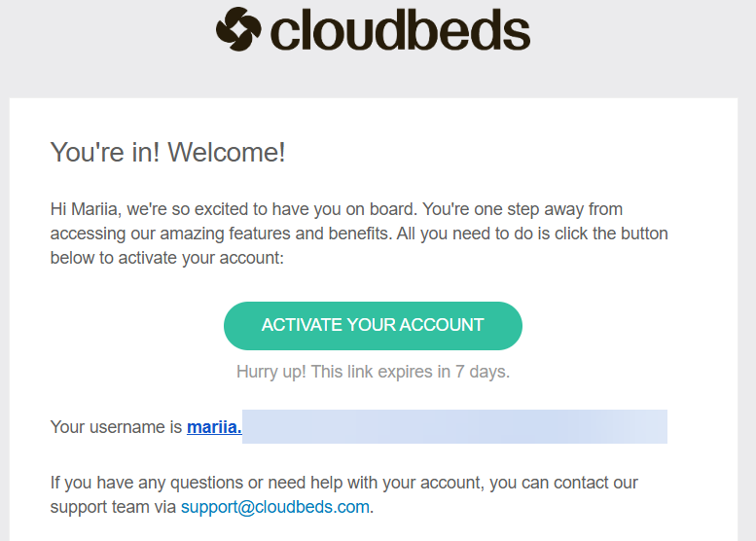Click the cloudbeds pinwheel logo icon

point(238,29)
